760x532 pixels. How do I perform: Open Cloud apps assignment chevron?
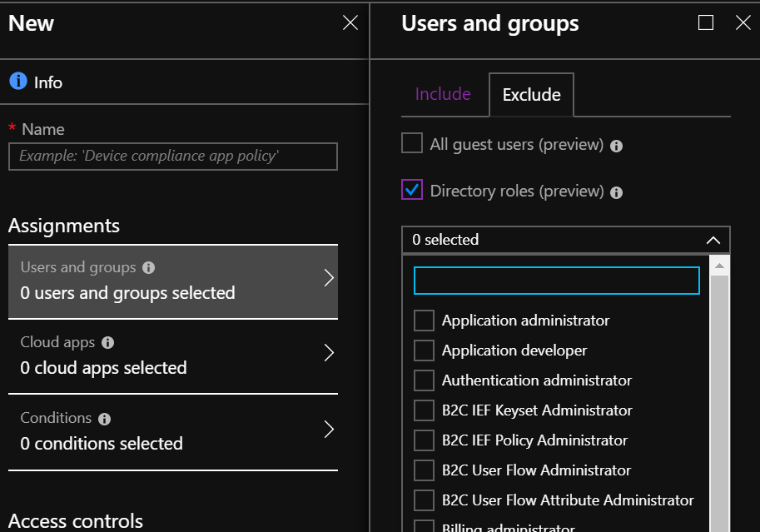(x=329, y=354)
